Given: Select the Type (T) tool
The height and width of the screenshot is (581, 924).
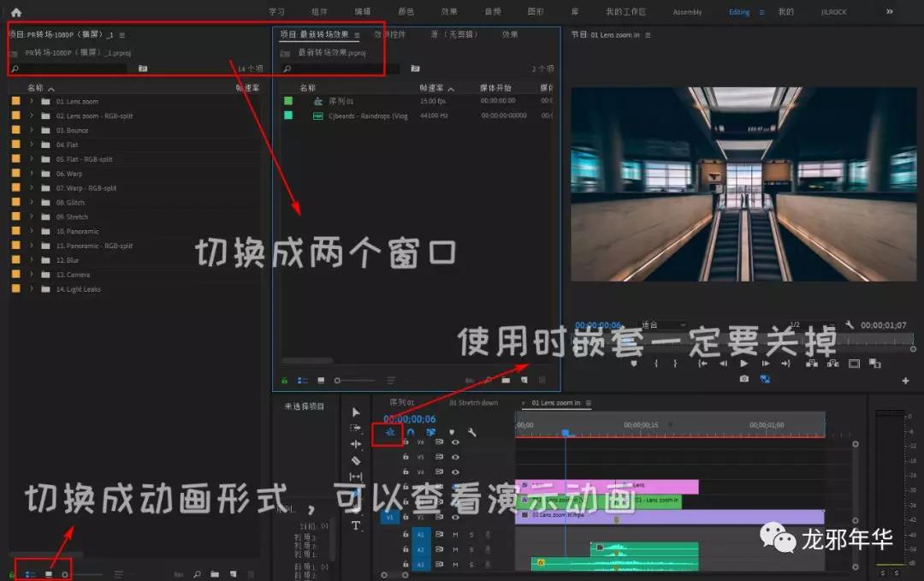Looking at the screenshot, I should coord(356,525).
